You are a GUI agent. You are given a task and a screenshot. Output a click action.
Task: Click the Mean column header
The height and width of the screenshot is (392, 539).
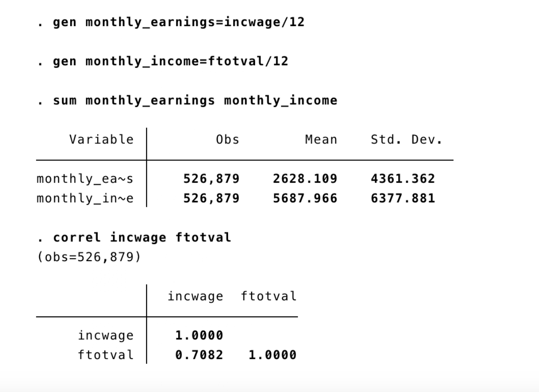321,139
